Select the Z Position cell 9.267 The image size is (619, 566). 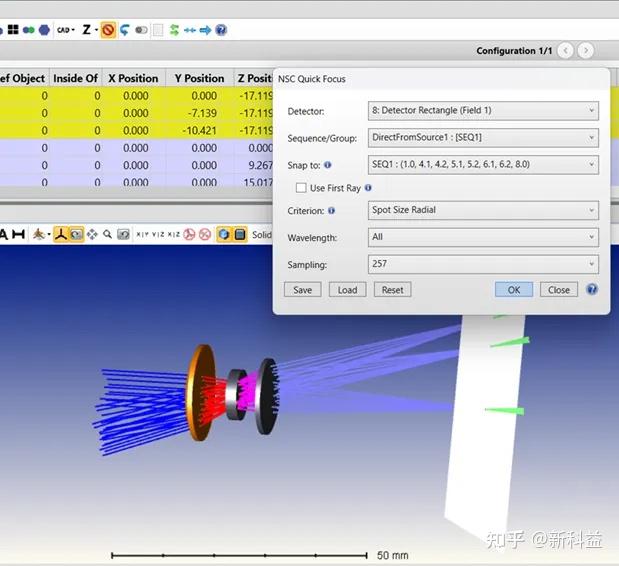[x=254, y=165]
